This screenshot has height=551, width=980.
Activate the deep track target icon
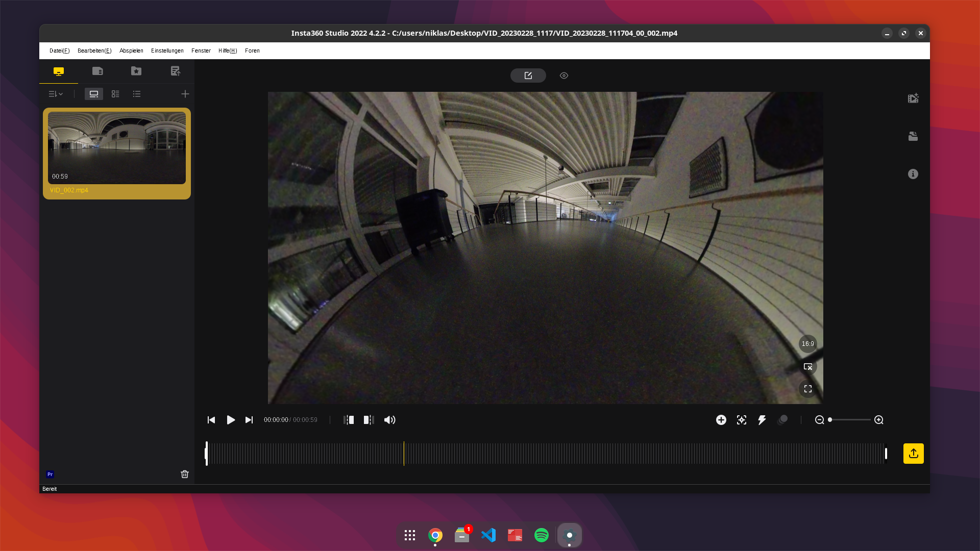[x=741, y=420]
